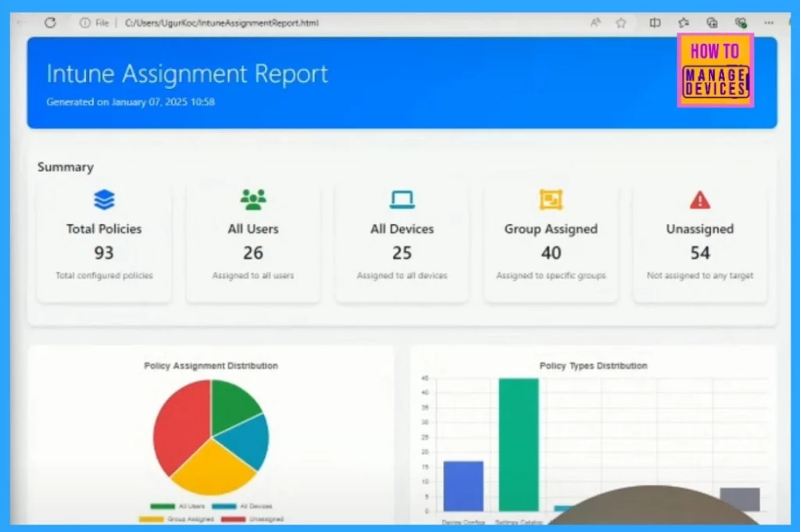
Task: Open the browser essentials heart icon
Action: (x=741, y=23)
